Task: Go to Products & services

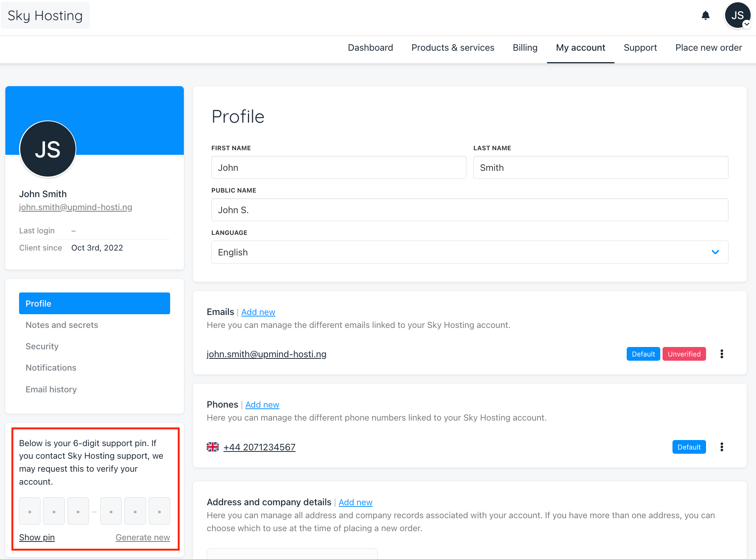Action: point(453,48)
